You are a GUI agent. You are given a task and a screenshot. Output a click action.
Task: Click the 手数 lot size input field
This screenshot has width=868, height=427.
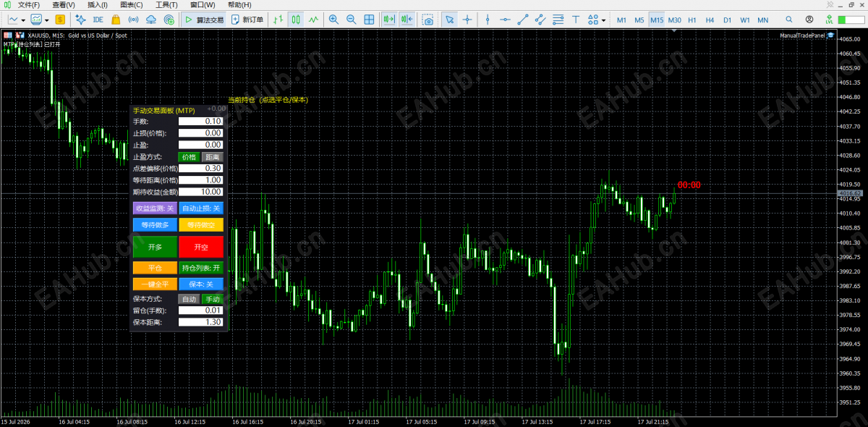tap(200, 122)
